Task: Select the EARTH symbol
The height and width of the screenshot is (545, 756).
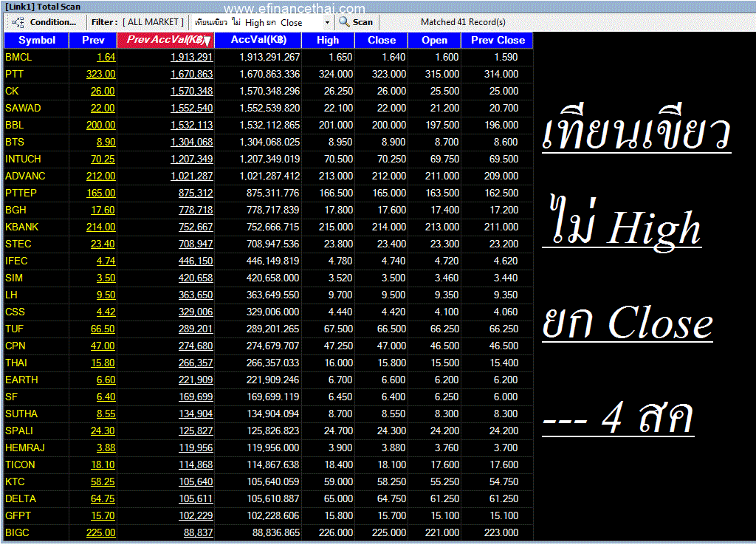Action: point(21,380)
